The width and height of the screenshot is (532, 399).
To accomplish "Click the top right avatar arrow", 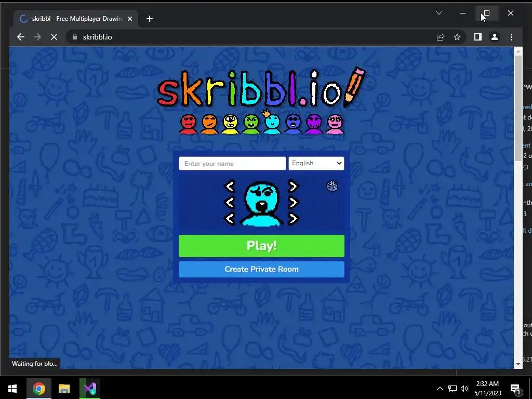I will point(293,187).
